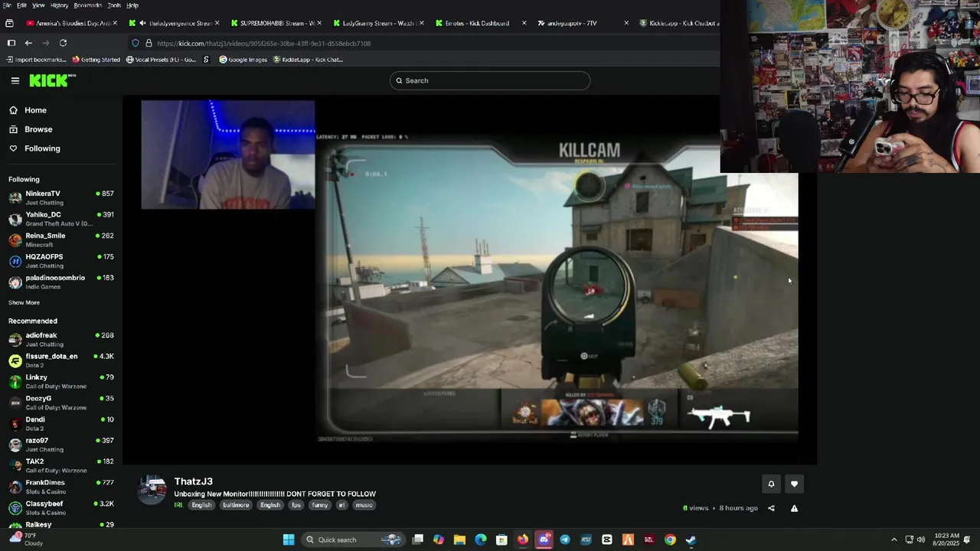Open the NinkeraTV followed channel

click(61, 197)
